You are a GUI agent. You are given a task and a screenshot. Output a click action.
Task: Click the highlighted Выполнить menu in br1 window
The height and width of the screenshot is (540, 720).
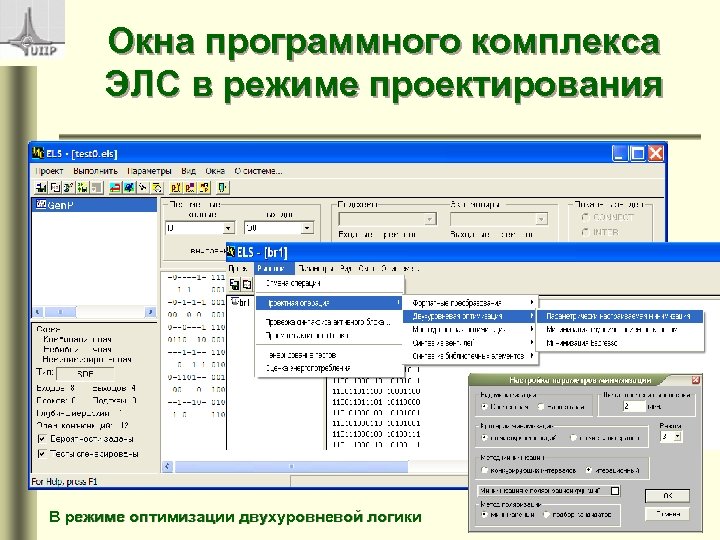[274, 268]
